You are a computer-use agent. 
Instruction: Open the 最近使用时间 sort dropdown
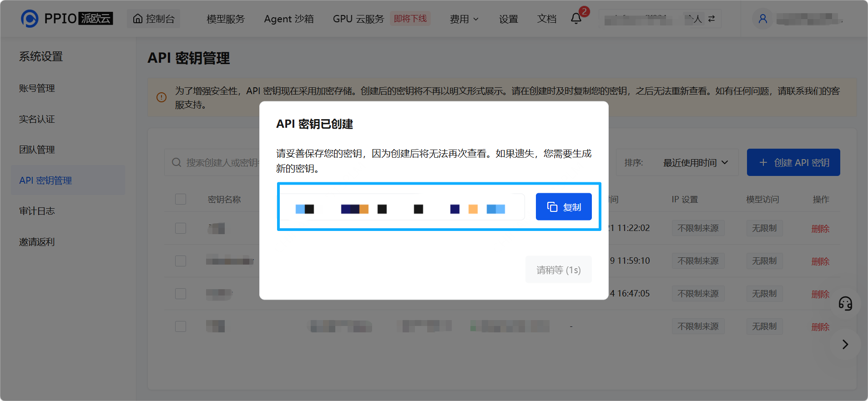(696, 162)
